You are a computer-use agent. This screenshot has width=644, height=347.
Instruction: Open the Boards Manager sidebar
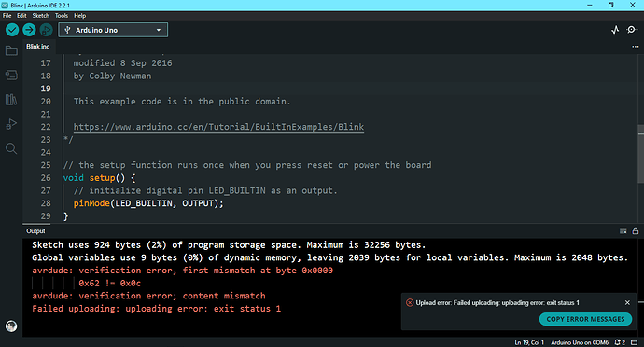coord(11,76)
